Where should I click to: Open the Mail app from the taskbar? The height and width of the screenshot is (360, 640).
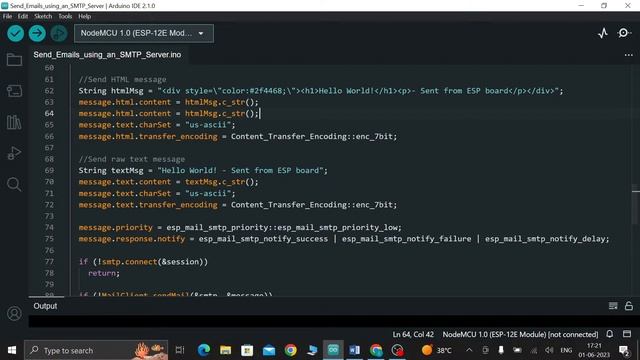click(269, 350)
